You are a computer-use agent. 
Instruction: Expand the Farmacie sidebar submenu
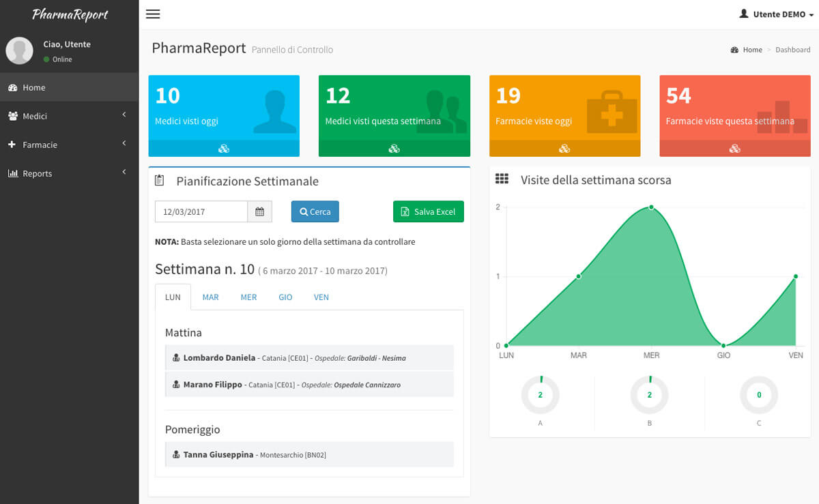(x=68, y=145)
